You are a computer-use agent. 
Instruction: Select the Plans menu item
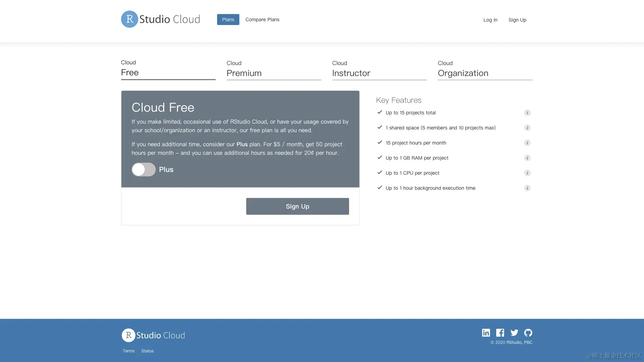point(228,20)
